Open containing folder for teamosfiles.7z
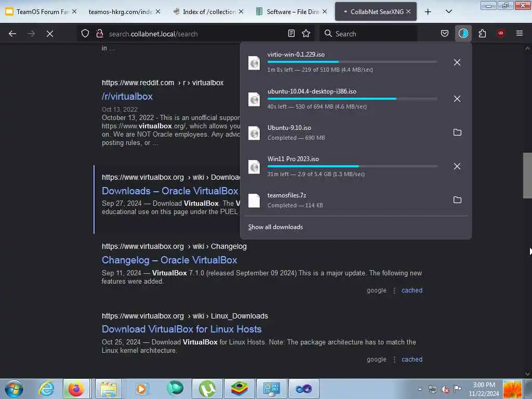Image resolution: width=532 pixels, height=399 pixels. (x=457, y=200)
